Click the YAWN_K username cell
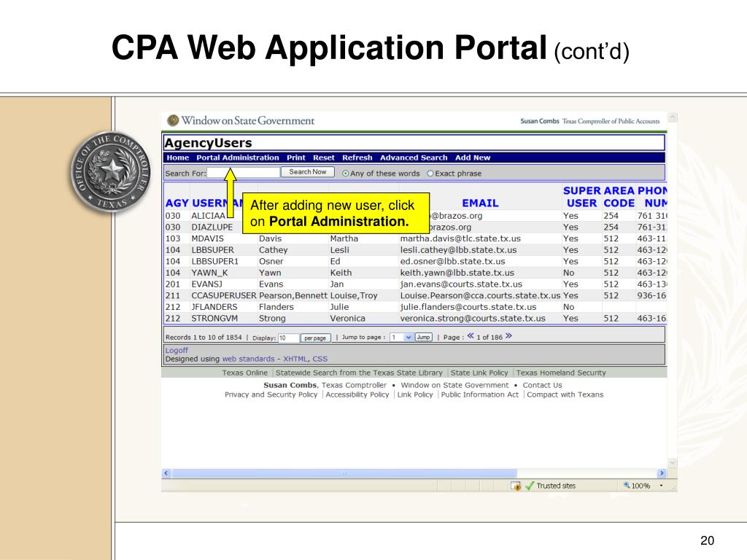 209,273
